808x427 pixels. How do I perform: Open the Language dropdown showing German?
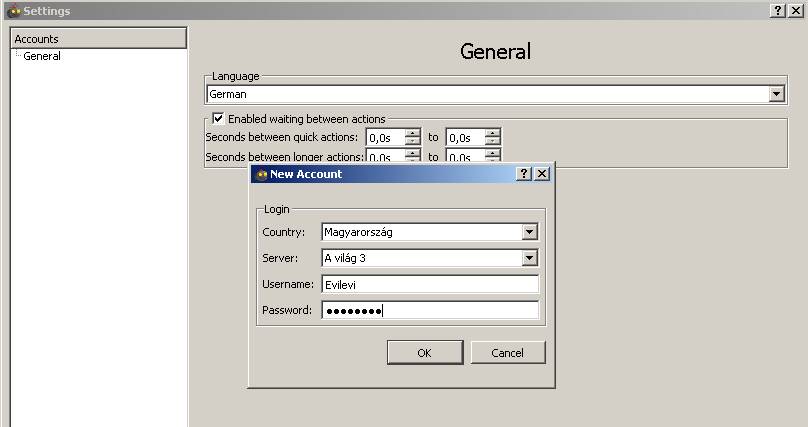776,94
